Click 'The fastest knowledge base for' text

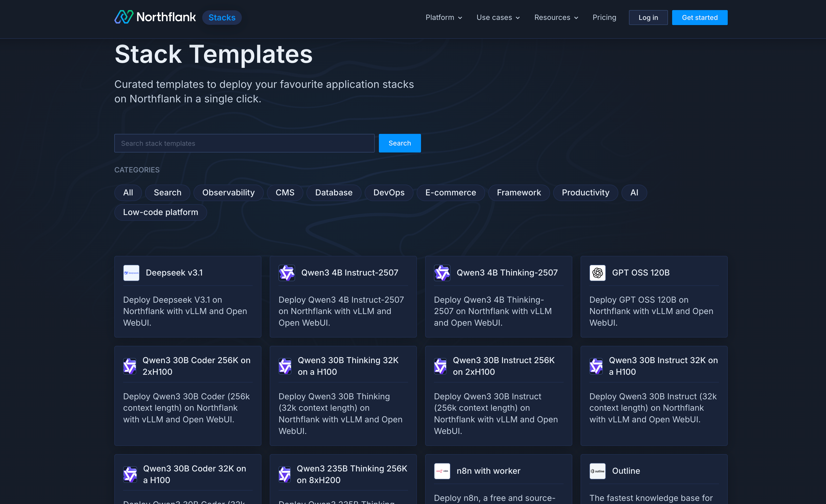pos(651,498)
